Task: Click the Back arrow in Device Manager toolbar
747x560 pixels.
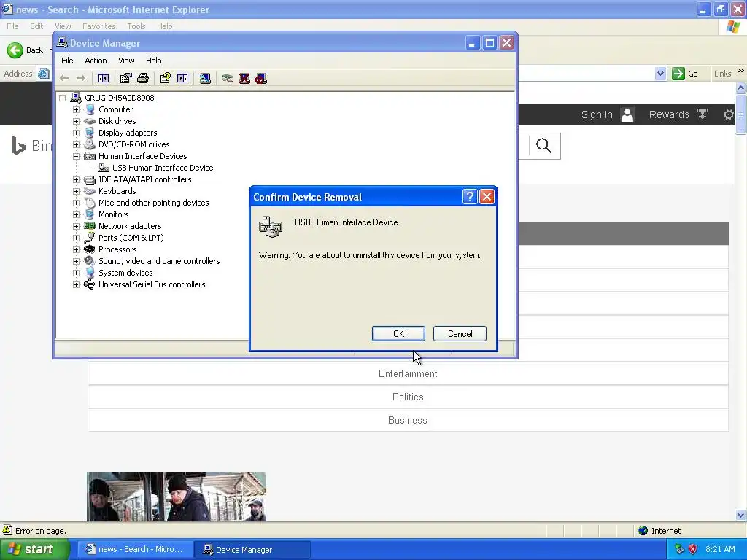Action: click(64, 78)
